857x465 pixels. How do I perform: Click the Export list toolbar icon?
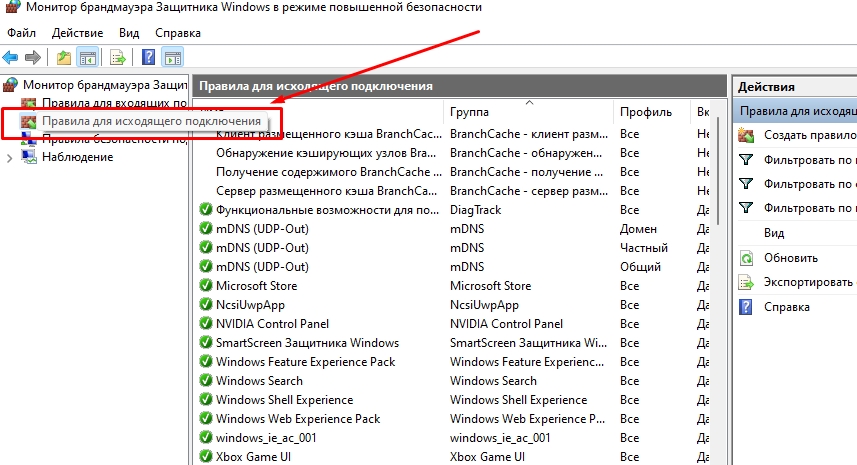118,57
